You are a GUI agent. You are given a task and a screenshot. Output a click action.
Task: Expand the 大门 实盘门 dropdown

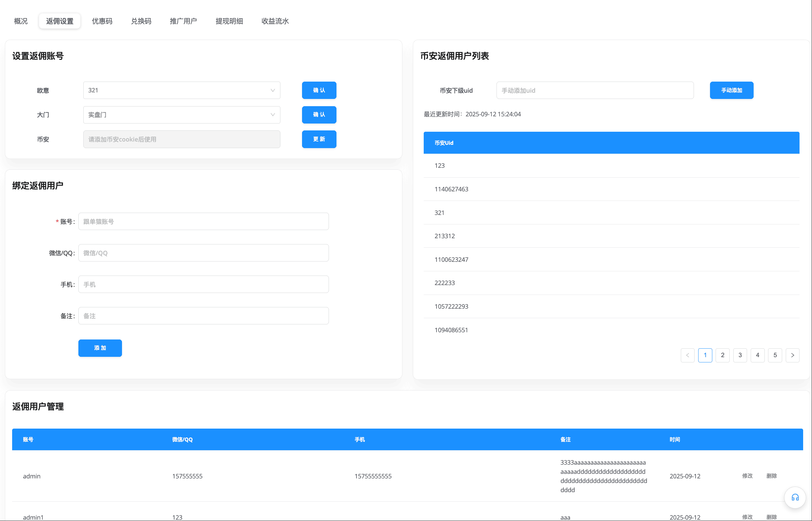tap(181, 115)
